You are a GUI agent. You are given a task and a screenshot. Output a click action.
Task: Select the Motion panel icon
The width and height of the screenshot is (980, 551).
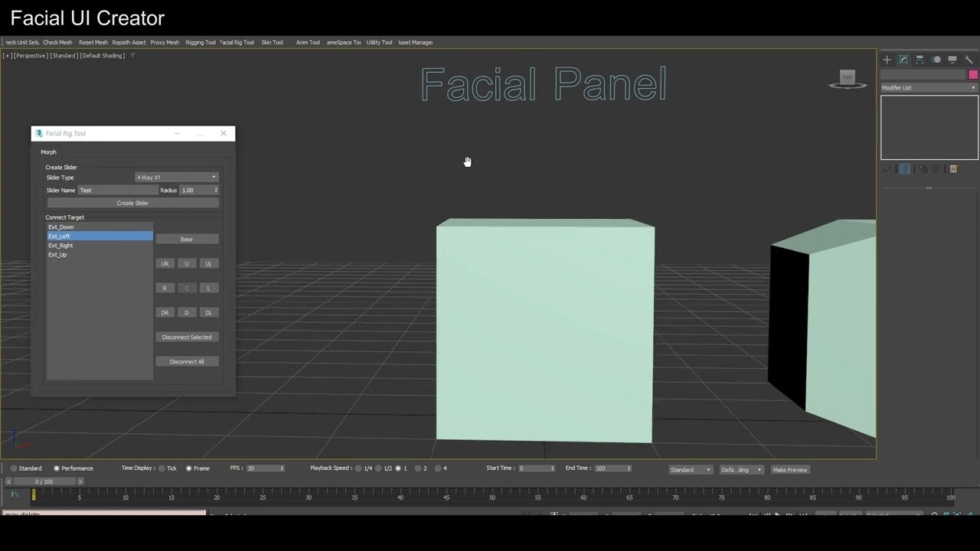(x=936, y=59)
